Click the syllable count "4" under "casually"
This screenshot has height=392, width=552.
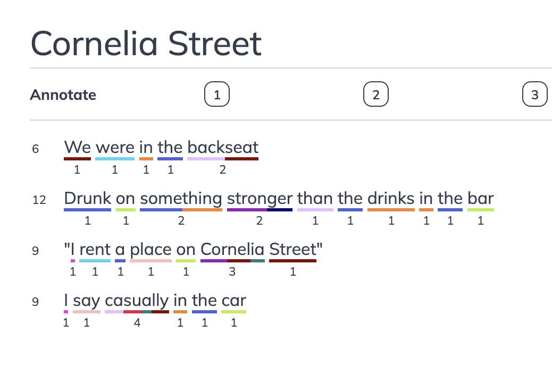click(137, 322)
